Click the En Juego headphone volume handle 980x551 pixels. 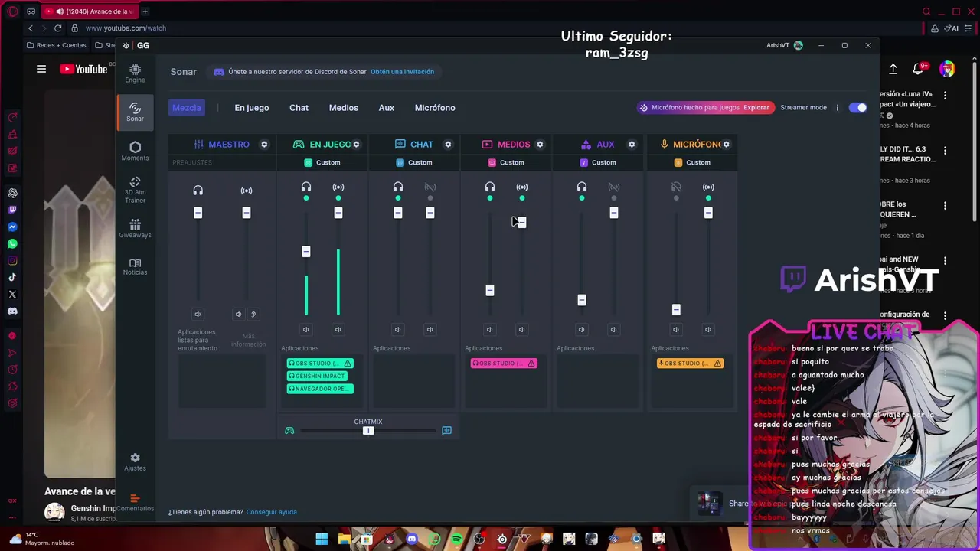click(306, 252)
